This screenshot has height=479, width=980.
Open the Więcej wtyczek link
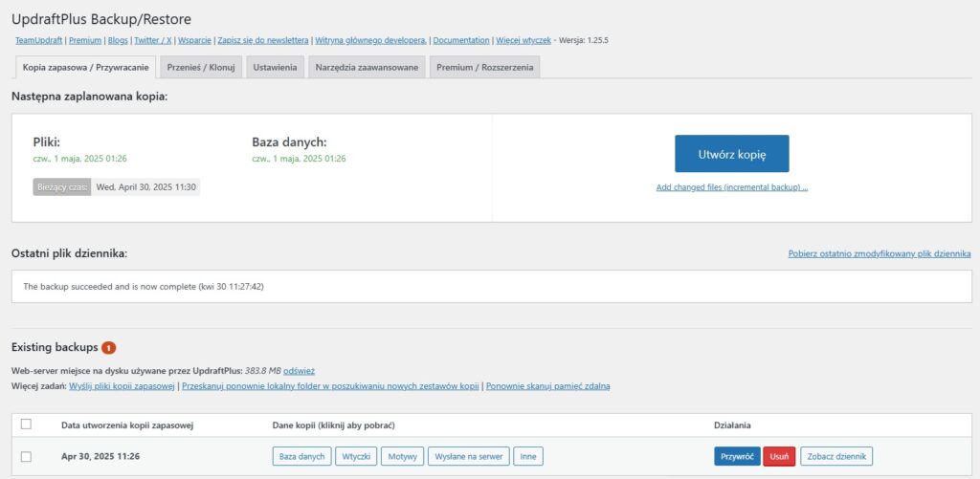523,40
